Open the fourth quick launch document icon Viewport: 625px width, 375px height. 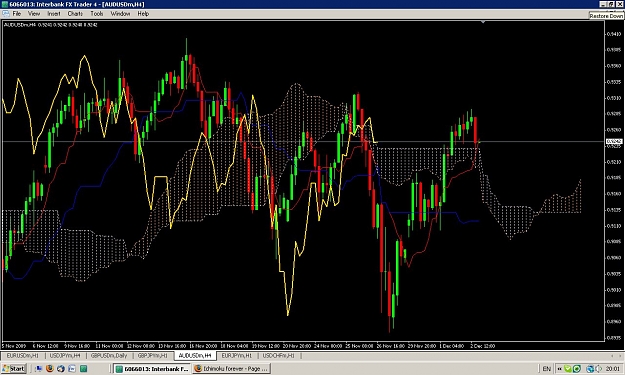click(72, 369)
